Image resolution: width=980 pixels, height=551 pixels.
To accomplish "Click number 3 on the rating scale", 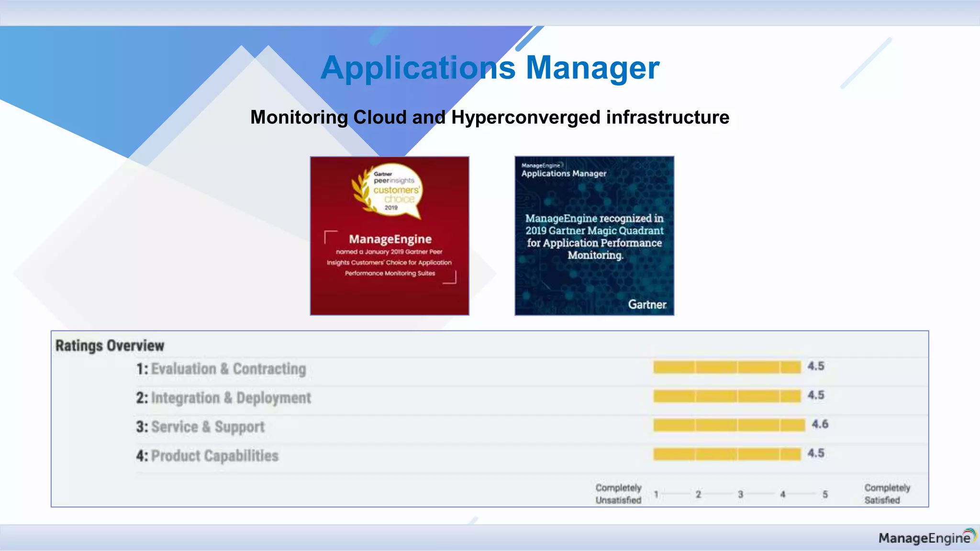I will (740, 494).
